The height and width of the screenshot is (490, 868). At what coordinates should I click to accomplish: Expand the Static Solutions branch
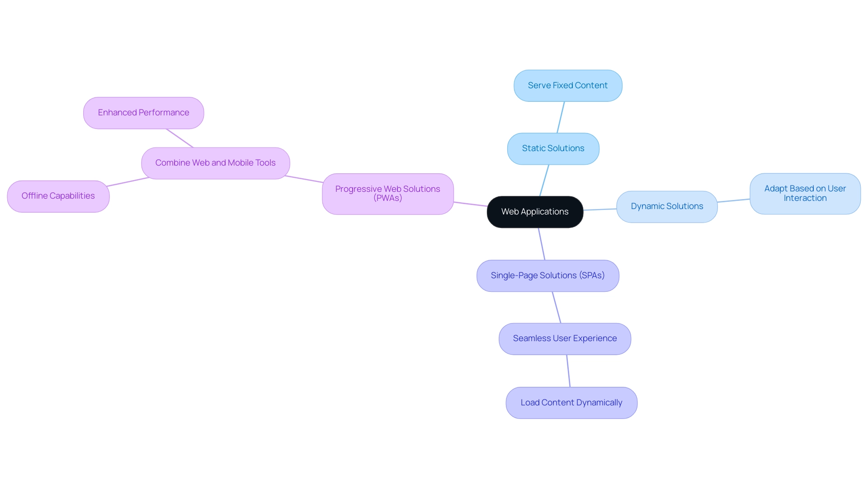point(552,148)
